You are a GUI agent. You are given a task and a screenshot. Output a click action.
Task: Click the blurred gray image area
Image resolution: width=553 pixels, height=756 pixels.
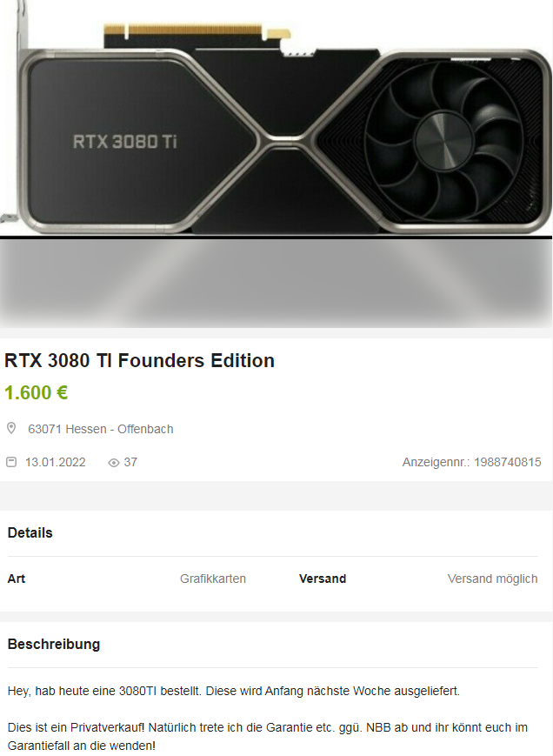pyautogui.click(x=276, y=284)
